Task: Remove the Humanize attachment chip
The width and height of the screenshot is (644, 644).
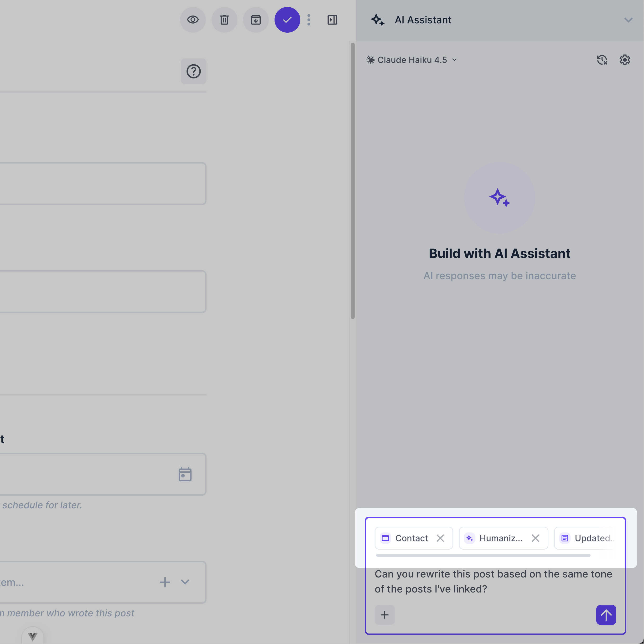Action: tap(536, 538)
